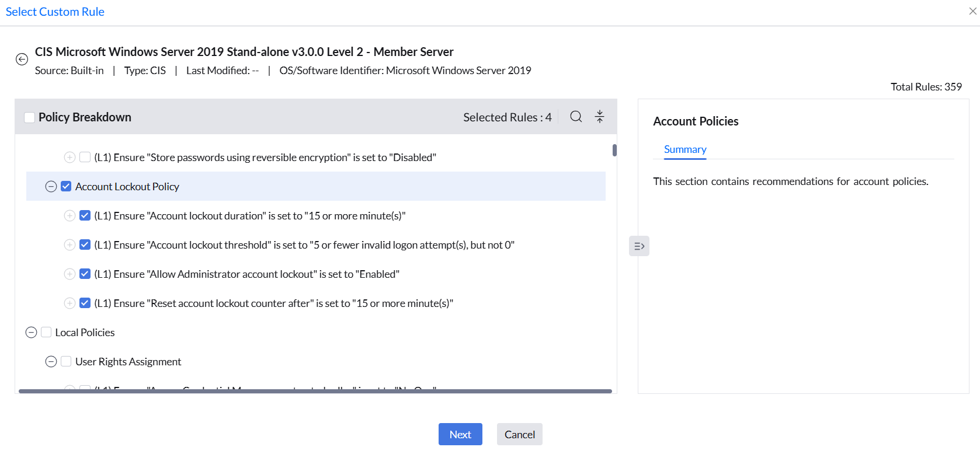Select the "Allow Administrator account lockout" rule text
The width and height of the screenshot is (980, 454).
246,274
